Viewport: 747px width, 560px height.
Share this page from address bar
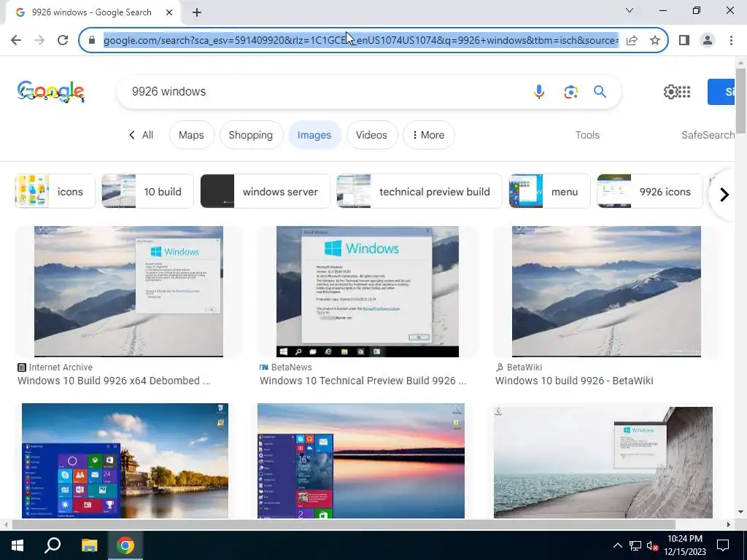coord(632,40)
